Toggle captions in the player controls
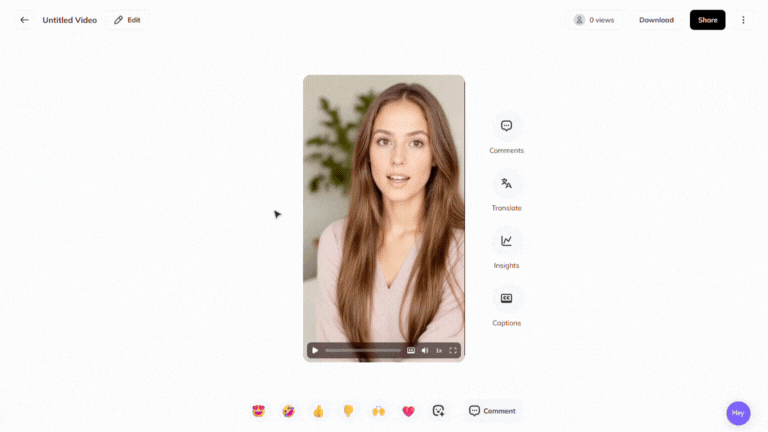 411,350
